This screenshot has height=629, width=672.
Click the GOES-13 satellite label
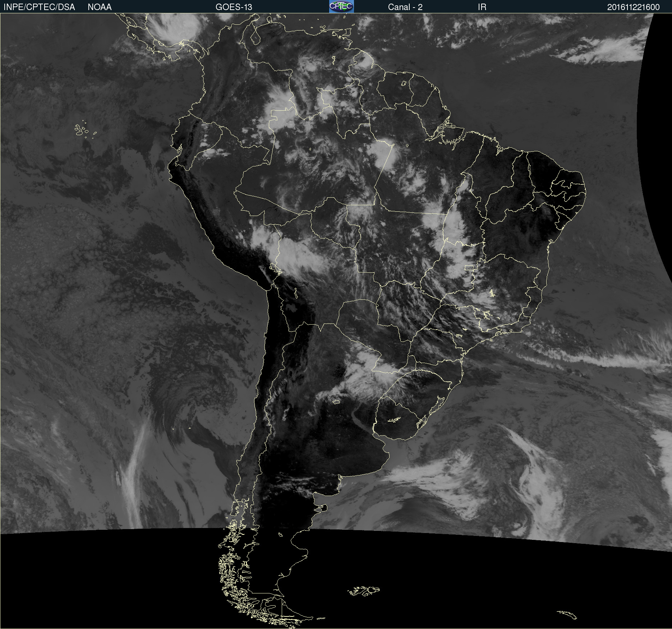click(x=234, y=7)
